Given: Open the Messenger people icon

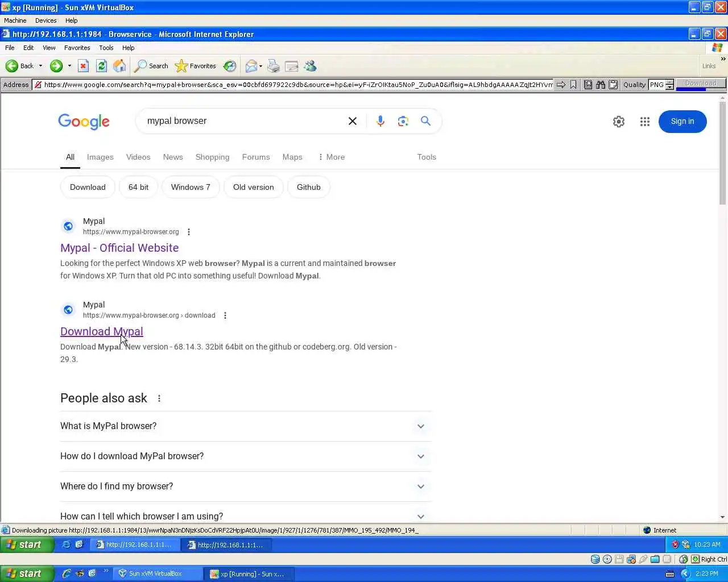Looking at the screenshot, I should click(x=310, y=66).
